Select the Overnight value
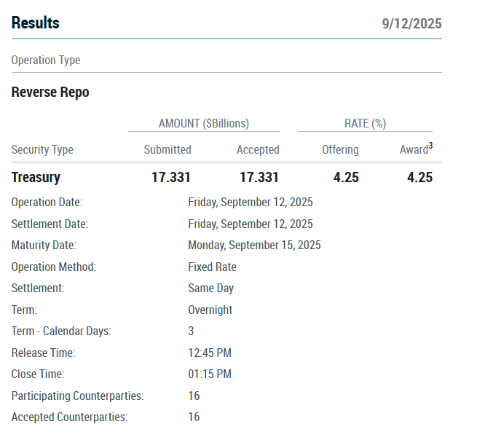 coord(210,310)
